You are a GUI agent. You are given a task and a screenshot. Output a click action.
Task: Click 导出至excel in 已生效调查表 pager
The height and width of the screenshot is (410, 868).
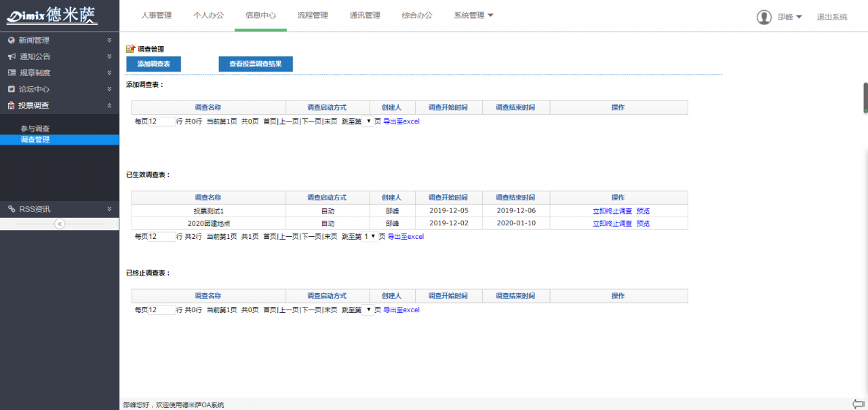[x=406, y=237]
